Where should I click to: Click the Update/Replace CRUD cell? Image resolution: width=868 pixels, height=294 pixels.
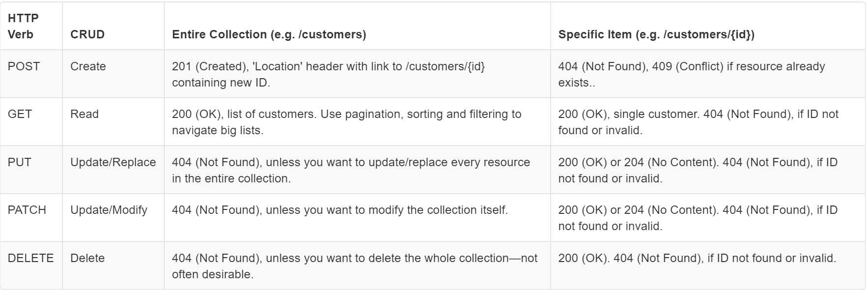click(113, 162)
